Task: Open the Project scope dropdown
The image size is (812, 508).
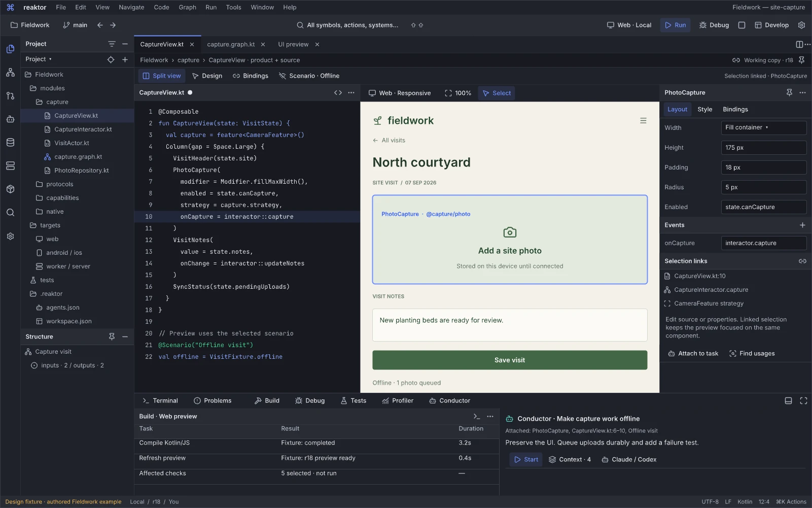Action: [39, 59]
